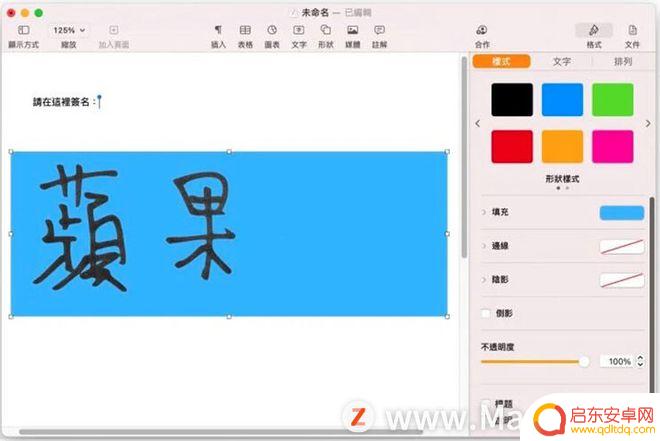Expand the 陰影 shadow section
This screenshot has height=441, width=660.
pos(484,279)
